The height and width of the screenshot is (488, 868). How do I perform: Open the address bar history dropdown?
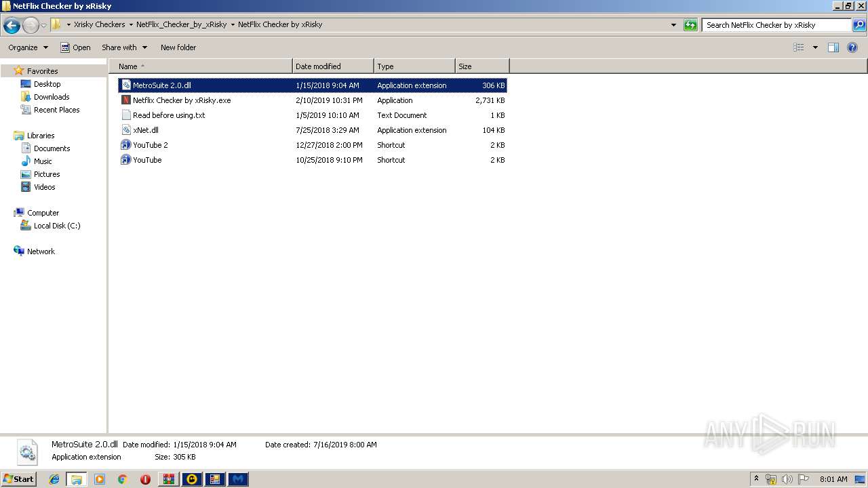click(x=673, y=25)
